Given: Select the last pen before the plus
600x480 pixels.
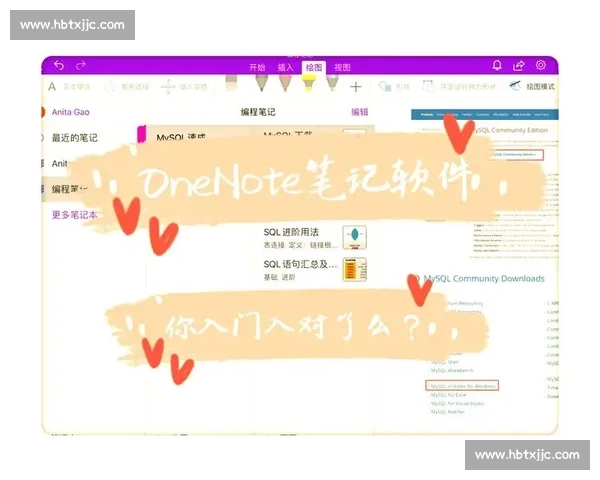Looking at the screenshot, I should click(x=333, y=83).
